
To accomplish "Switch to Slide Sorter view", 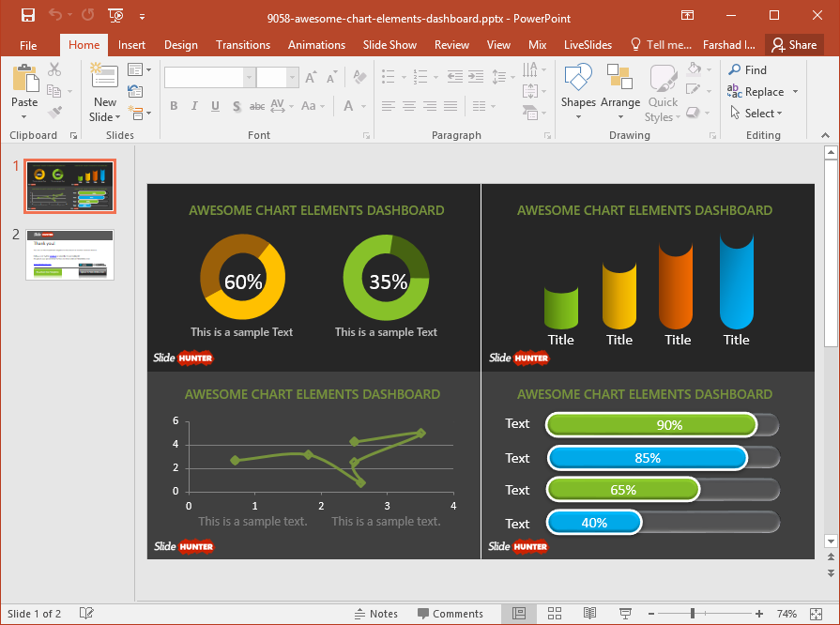I will pyautogui.click(x=555, y=614).
